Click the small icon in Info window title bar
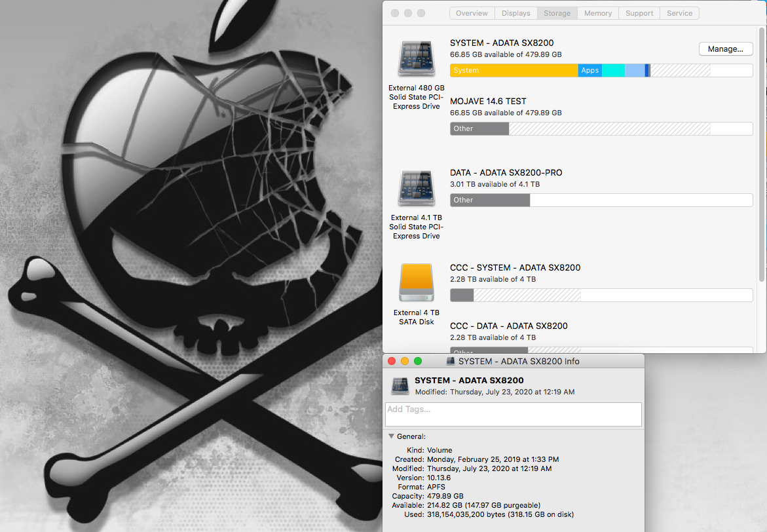767x532 pixels. (x=451, y=361)
